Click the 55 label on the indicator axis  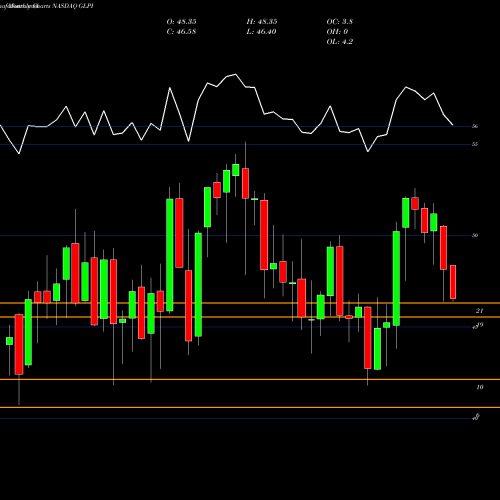click(x=475, y=144)
